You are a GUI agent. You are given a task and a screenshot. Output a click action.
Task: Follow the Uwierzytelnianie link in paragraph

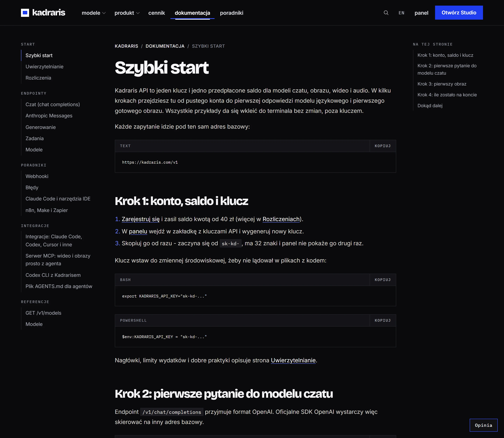pos(293,360)
